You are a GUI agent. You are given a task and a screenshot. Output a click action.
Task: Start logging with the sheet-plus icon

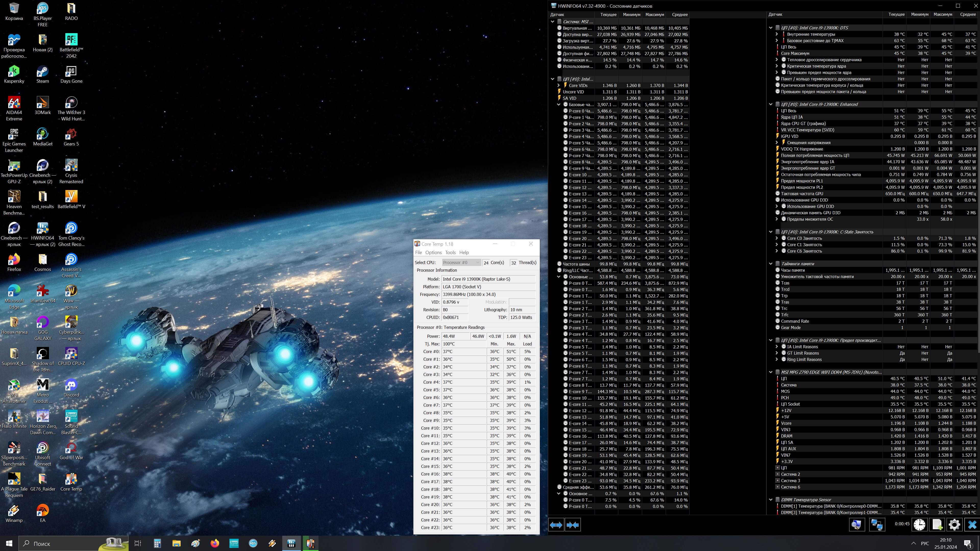[x=937, y=525]
